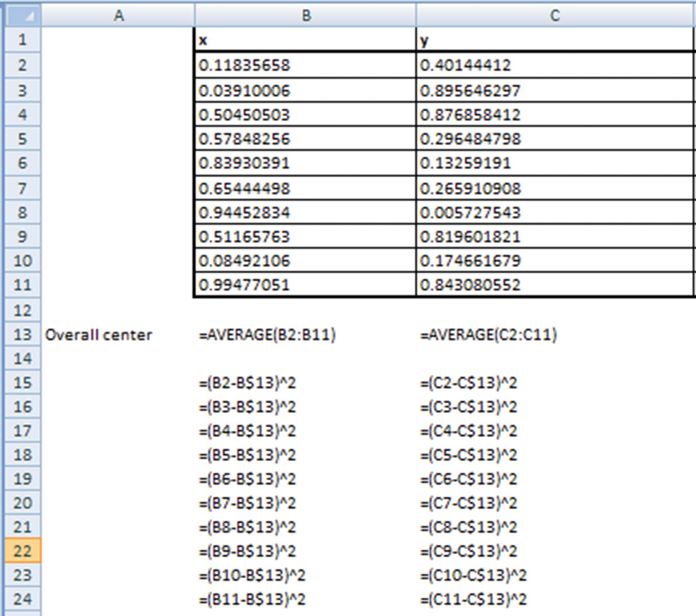
Task: Select cell containing 0.005727543
Action: click(x=555, y=212)
